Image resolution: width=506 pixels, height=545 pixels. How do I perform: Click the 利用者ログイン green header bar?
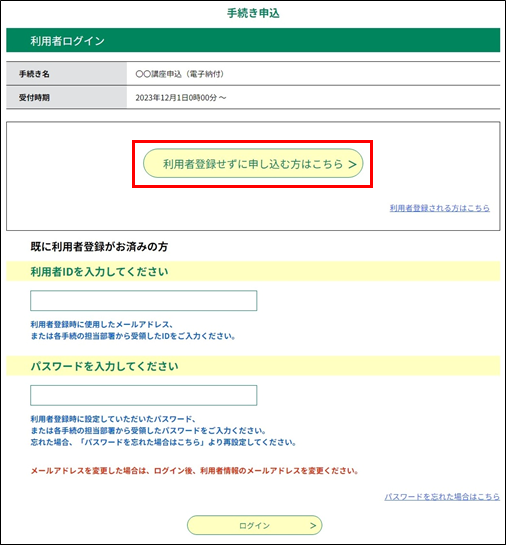click(253, 40)
